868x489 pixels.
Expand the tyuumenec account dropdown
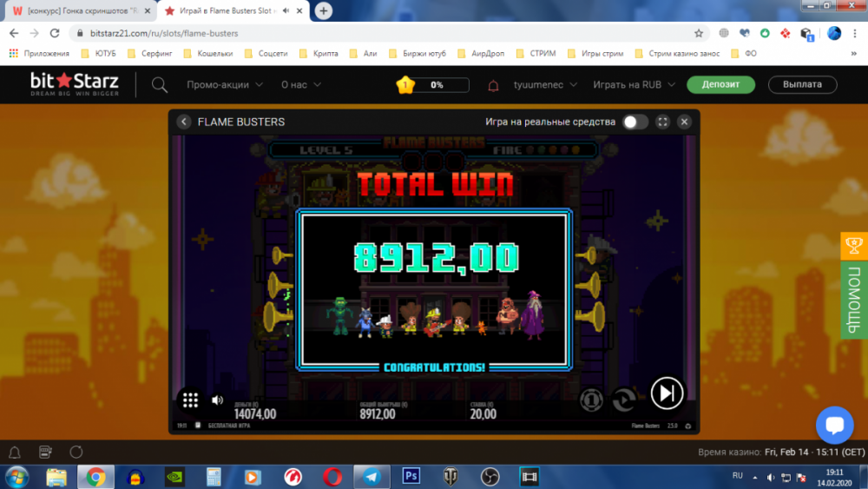click(x=545, y=85)
